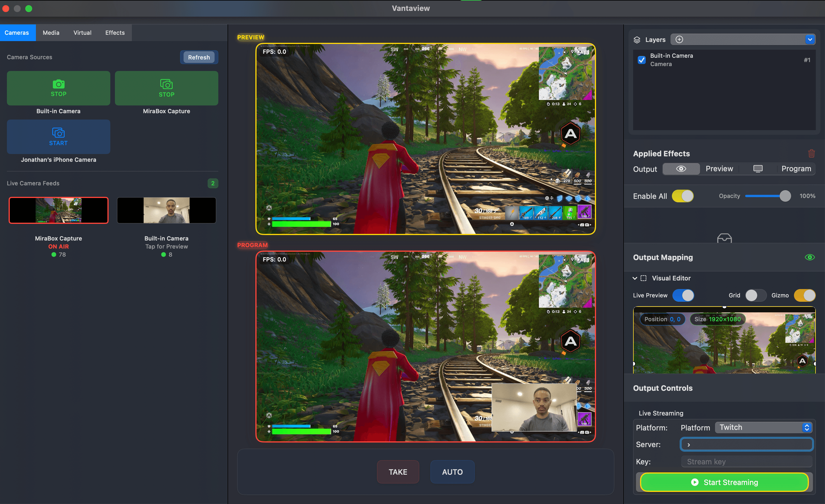Open the Twitch platform dropdown
Screen dimensions: 825x504
pos(764,427)
